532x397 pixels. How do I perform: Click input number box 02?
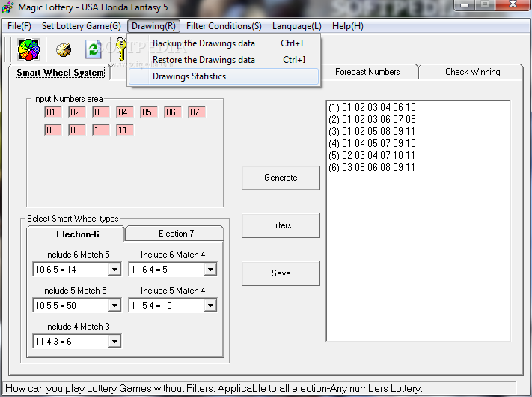[x=77, y=112]
